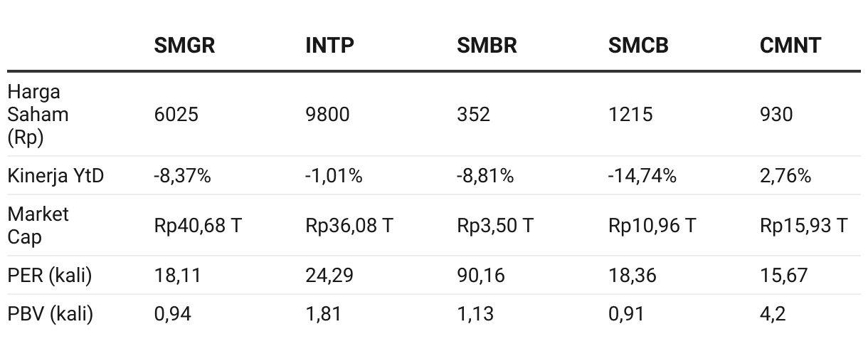Select the PBV (kali) row label
This screenshot has height=339, width=868.
pos(51,314)
